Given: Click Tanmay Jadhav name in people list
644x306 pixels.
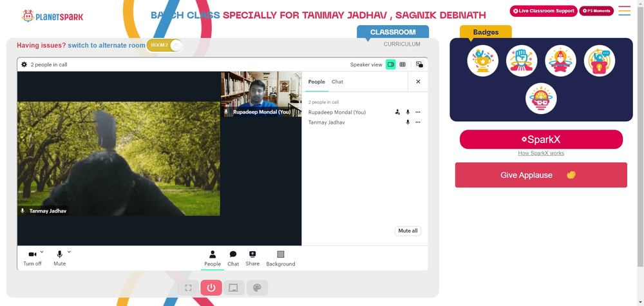Looking at the screenshot, I should click(327, 122).
